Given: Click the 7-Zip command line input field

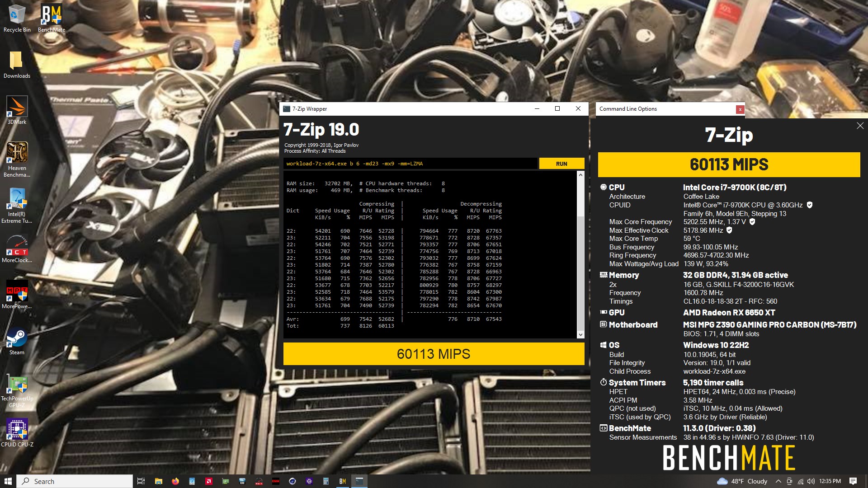Looking at the screenshot, I should (x=410, y=164).
